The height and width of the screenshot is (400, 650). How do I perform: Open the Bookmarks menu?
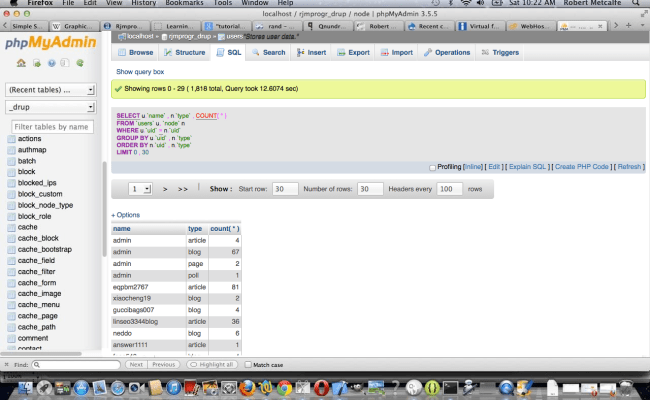184,3
